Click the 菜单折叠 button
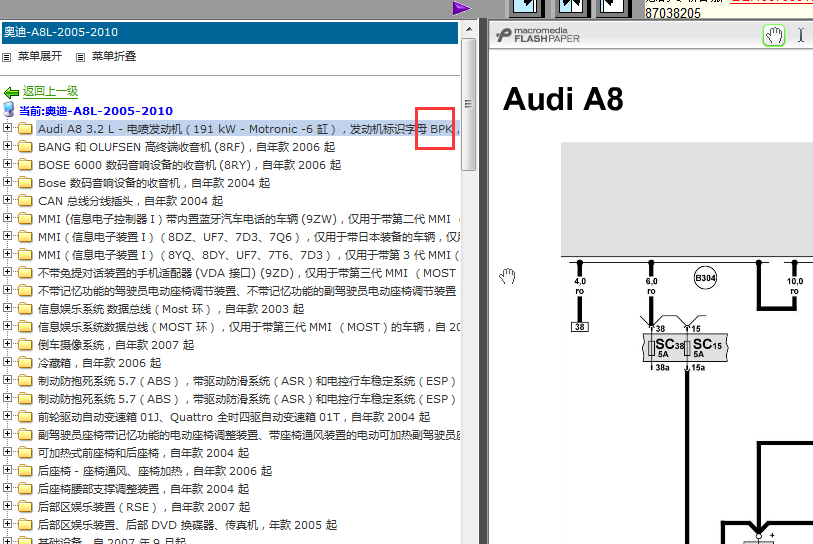The height and width of the screenshot is (544, 813). click(x=114, y=56)
